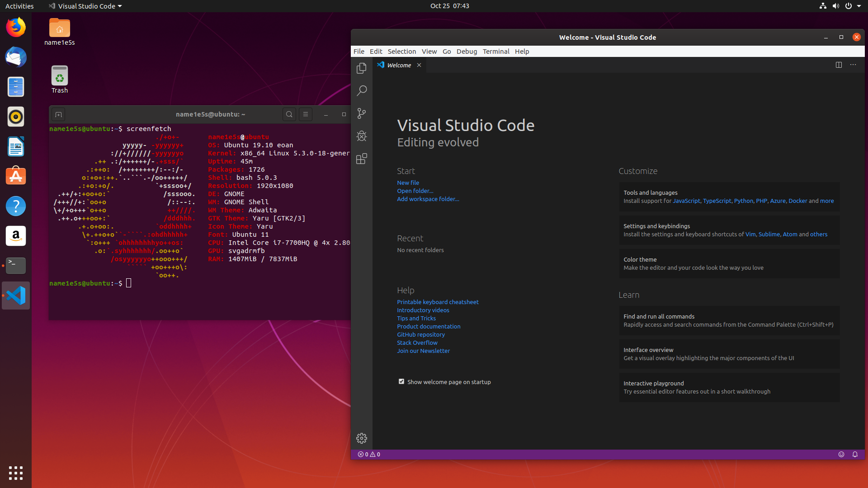Open the system status menu arrow
The width and height of the screenshot is (868, 488).
coord(859,6)
